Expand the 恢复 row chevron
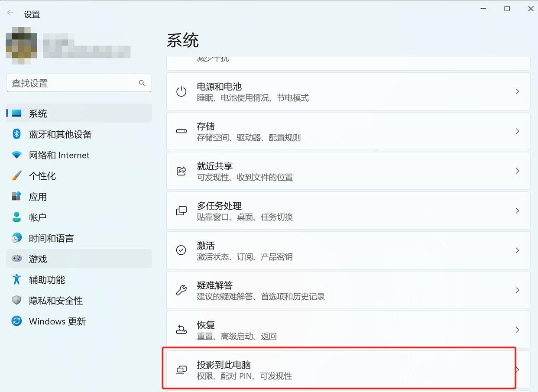 click(517, 330)
